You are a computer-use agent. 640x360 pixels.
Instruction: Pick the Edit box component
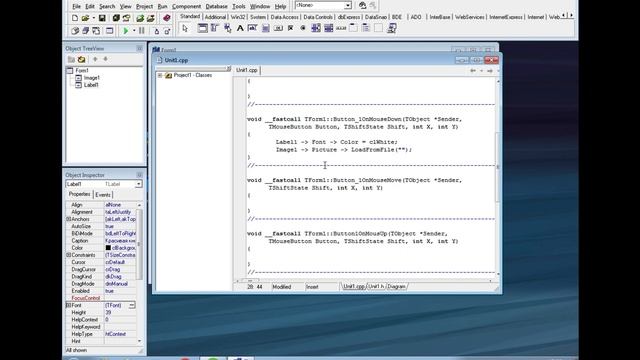coord(253,28)
